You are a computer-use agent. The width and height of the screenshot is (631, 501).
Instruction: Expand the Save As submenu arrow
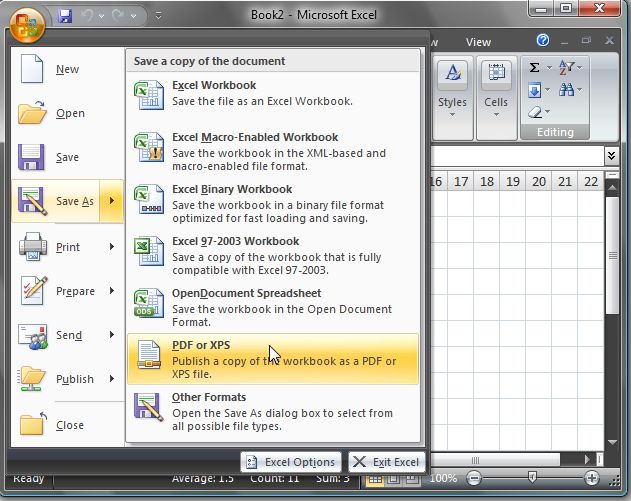pyautogui.click(x=111, y=201)
